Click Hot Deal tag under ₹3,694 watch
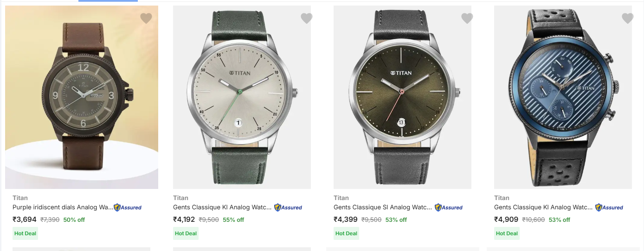The width and height of the screenshot is (644, 251). [25, 233]
